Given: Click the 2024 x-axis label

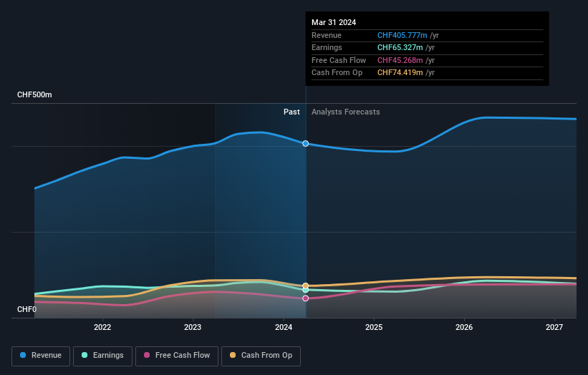Looking at the screenshot, I should coord(284,327).
